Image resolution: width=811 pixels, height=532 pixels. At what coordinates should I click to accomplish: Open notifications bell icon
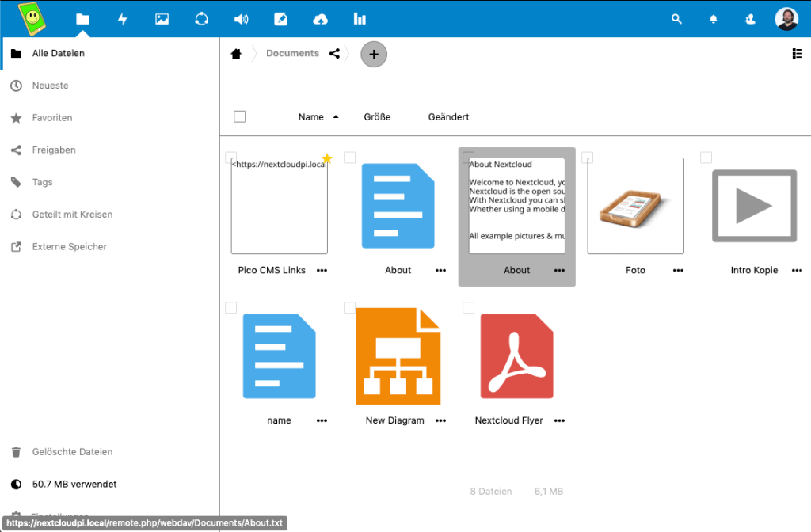tap(714, 19)
